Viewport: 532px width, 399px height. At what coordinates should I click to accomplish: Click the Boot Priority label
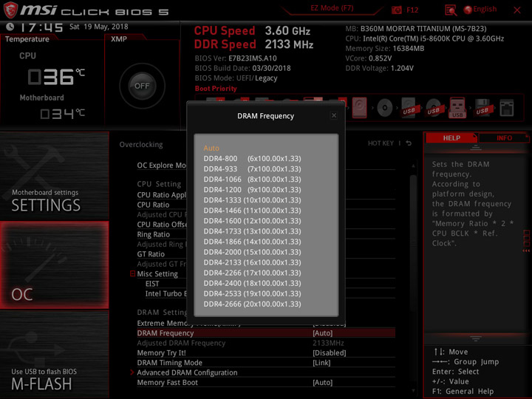click(216, 89)
